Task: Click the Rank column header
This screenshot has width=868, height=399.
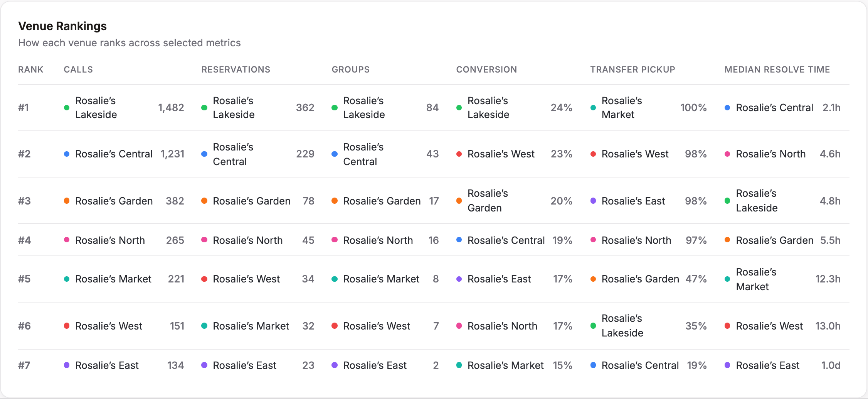Action: [31, 69]
